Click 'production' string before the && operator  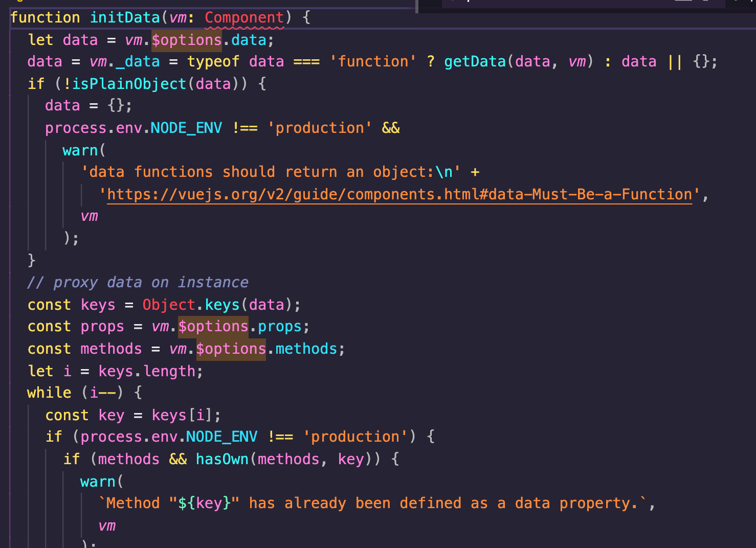tap(320, 128)
